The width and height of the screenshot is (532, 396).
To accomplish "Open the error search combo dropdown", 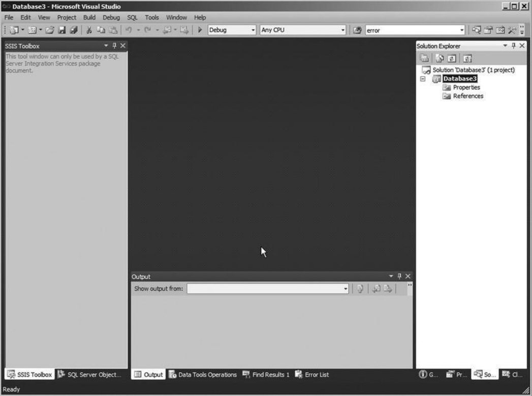I will coord(462,30).
